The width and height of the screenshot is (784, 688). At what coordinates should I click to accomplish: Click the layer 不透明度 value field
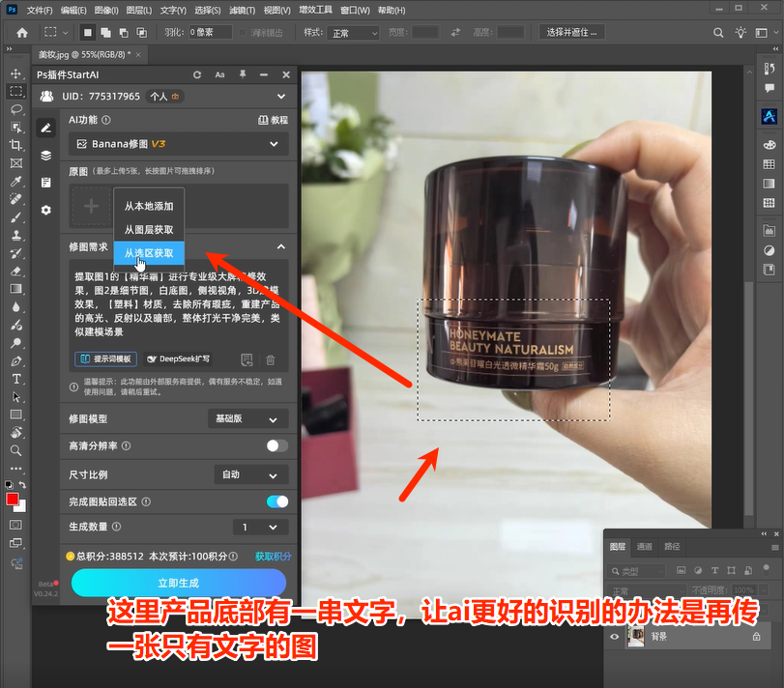coord(745,590)
